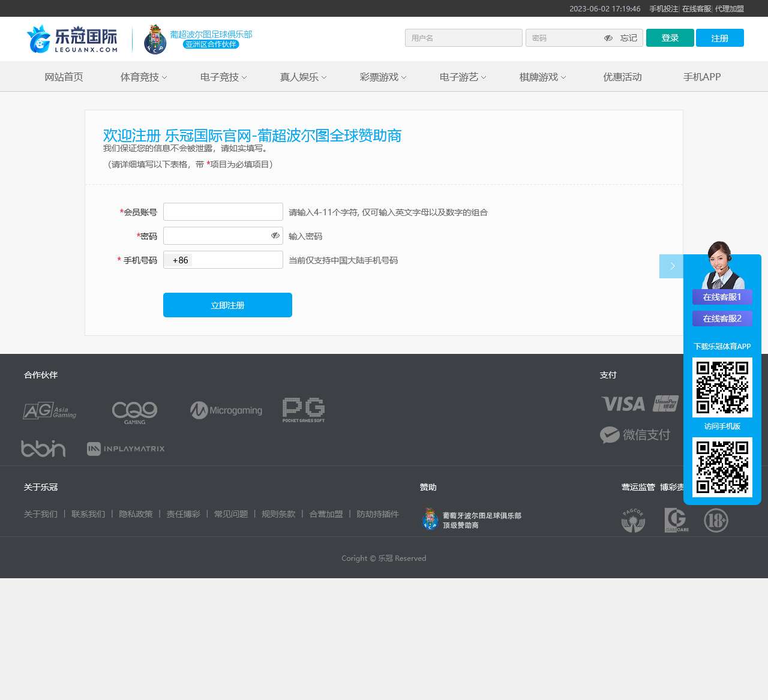Click the 登录 login button
768x700 pixels.
(670, 38)
